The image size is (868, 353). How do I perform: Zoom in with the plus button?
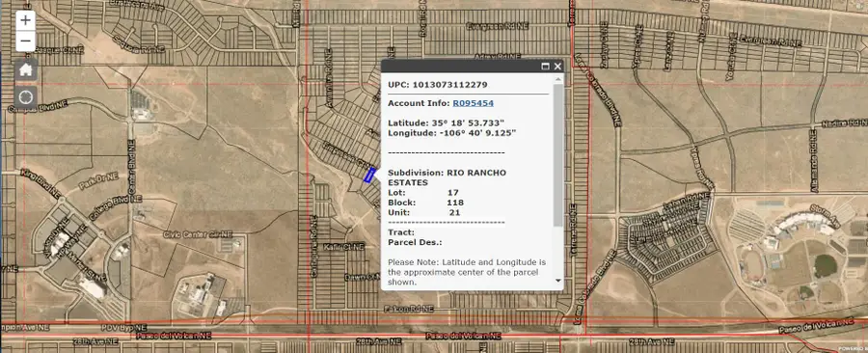(25, 21)
